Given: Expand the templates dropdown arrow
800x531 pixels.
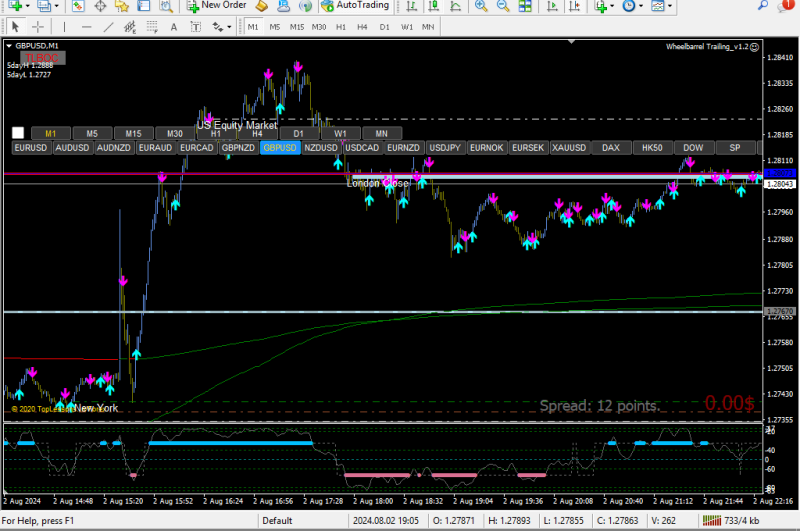Looking at the screenshot, I should click(x=670, y=6).
